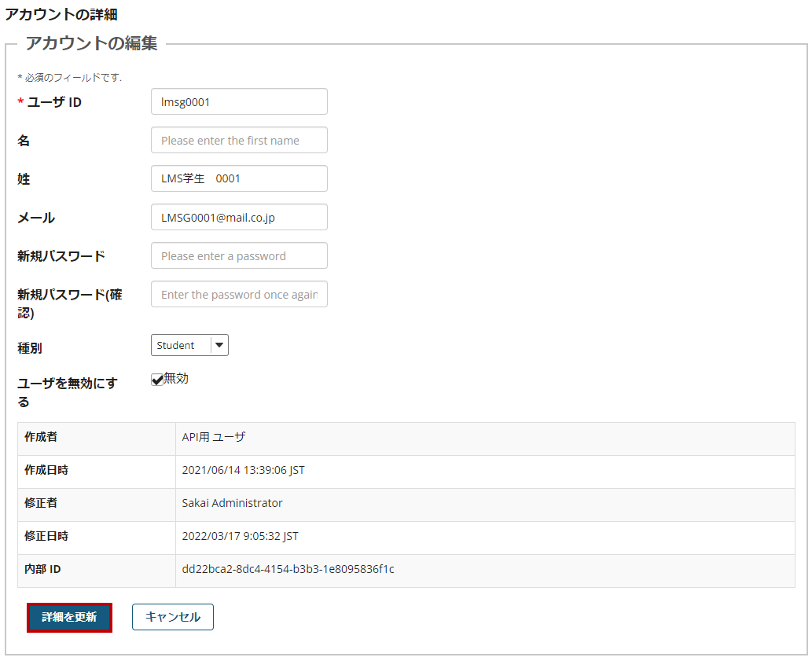Focus the password confirmation (確認) field
Viewport: 812px width, 661px height.
[x=239, y=294]
